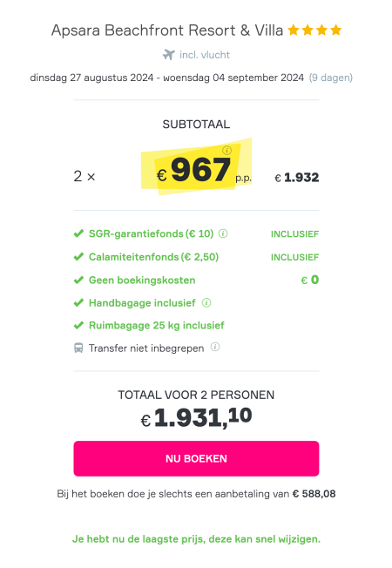Show Handbagage inclusief info tooltip
The height and width of the screenshot is (568, 392).
coord(206,302)
